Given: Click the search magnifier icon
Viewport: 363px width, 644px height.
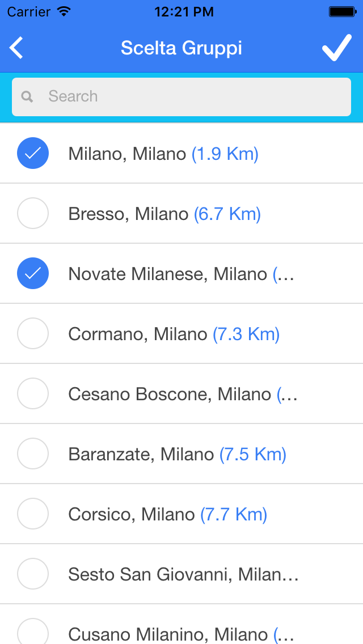Looking at the screenshot, I should point(27,96).
